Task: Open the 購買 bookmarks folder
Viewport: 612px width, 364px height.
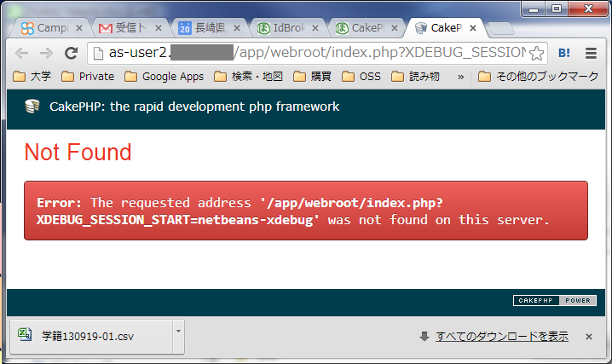Action: coord(312,77)
